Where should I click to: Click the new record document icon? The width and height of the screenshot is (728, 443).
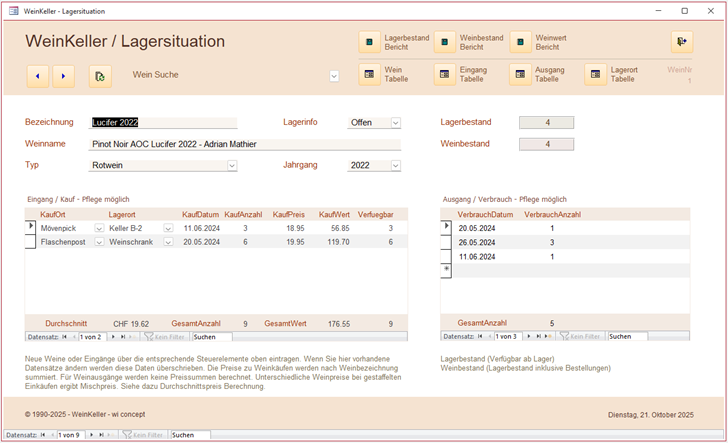pyautogui.click(x=98, y=75)
